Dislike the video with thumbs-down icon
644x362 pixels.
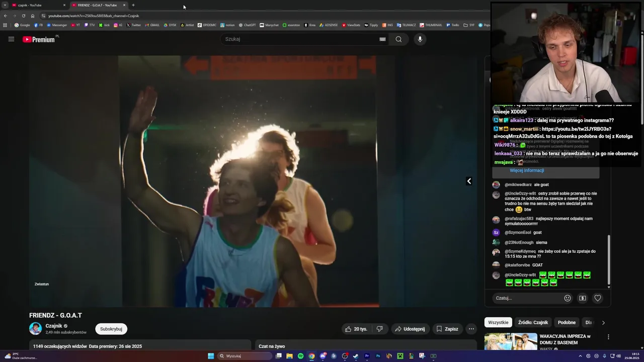pos(380,329)
